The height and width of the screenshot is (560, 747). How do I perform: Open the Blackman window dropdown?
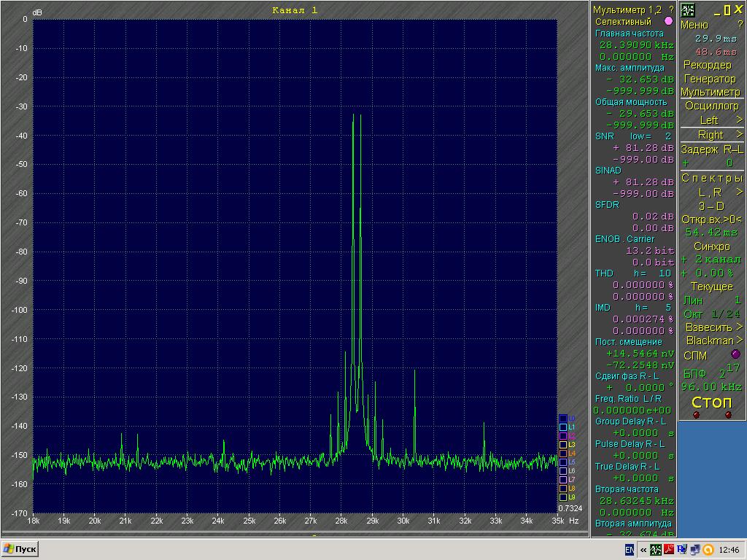pyautogui.click(x=710, y=341)
